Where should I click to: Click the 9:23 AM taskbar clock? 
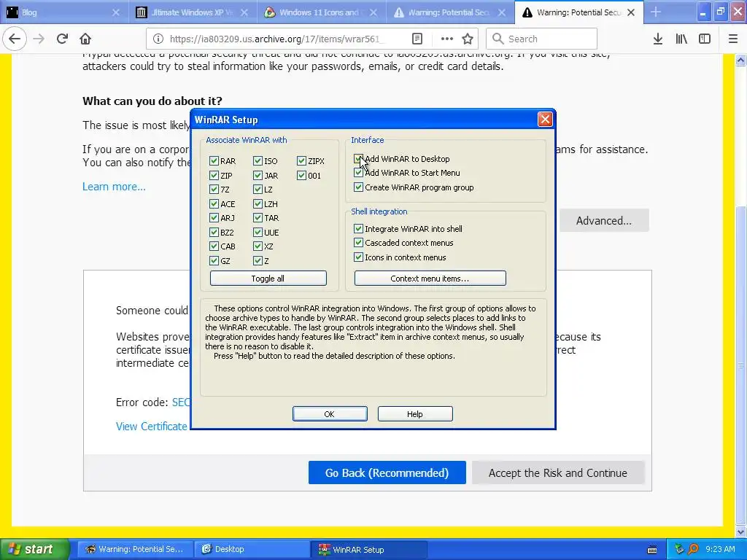[x=720, y=549]
